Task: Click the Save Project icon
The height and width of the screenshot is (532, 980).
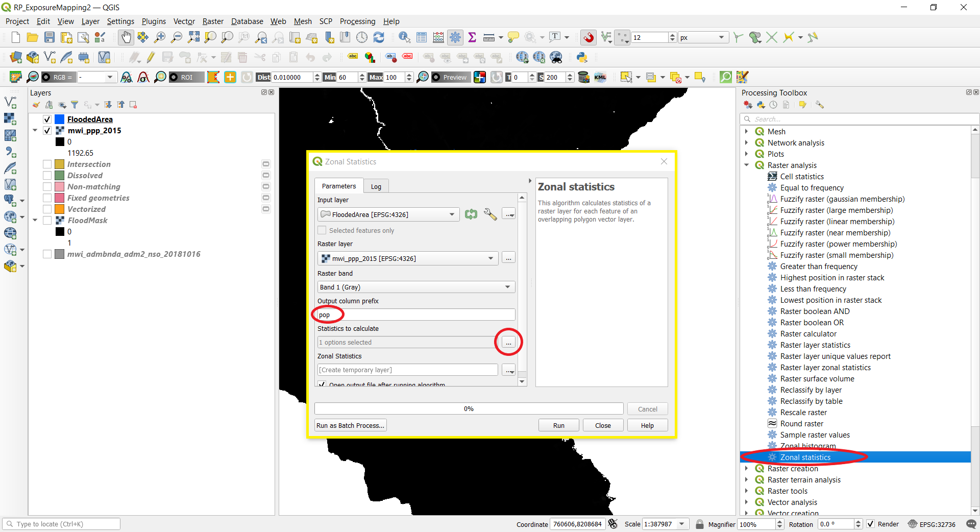Action: (49, 37)
